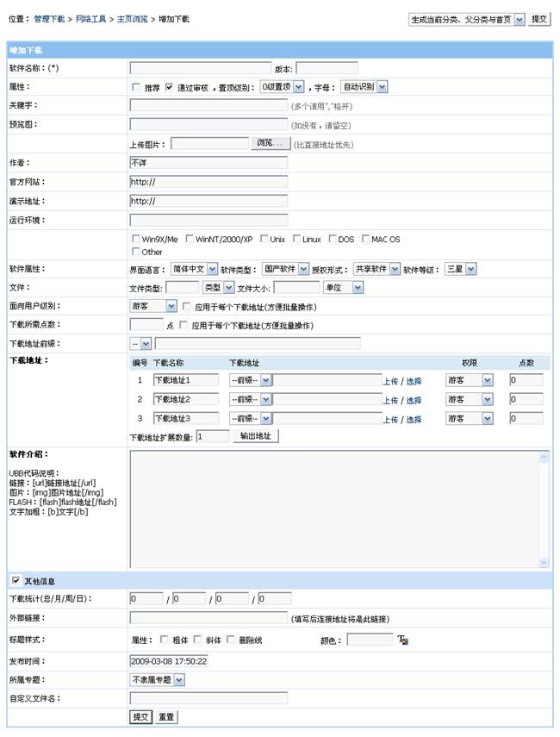560x737 pixels.
Task: Check the Linux runtime environment option
Action: pyautogui.click(x=296, y=240)
